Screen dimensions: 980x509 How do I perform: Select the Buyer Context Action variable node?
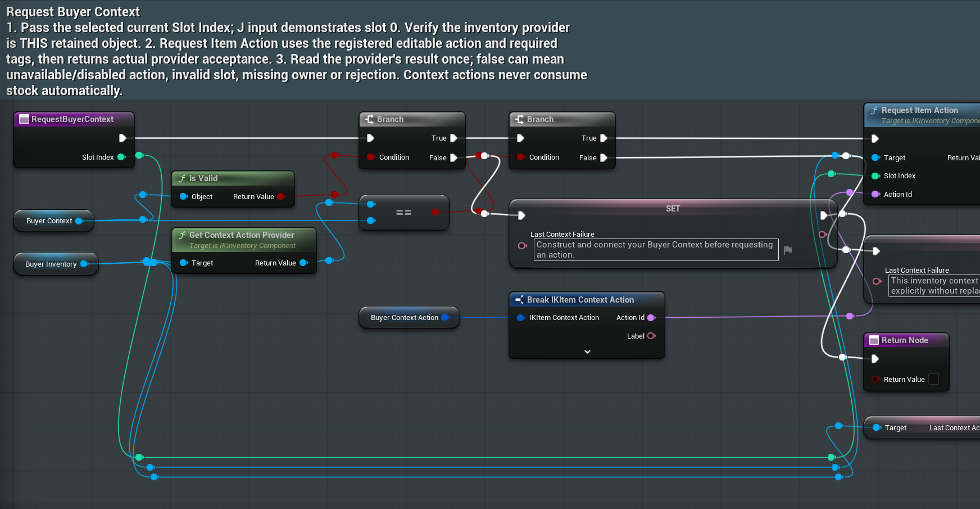pos(409,318)
